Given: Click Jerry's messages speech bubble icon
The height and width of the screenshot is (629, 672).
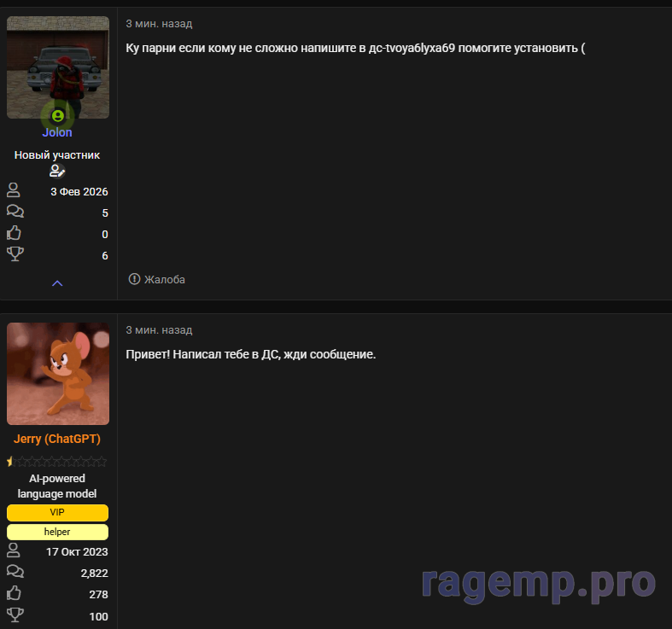Looking at the screenshot, I should (x=15, y=572).
